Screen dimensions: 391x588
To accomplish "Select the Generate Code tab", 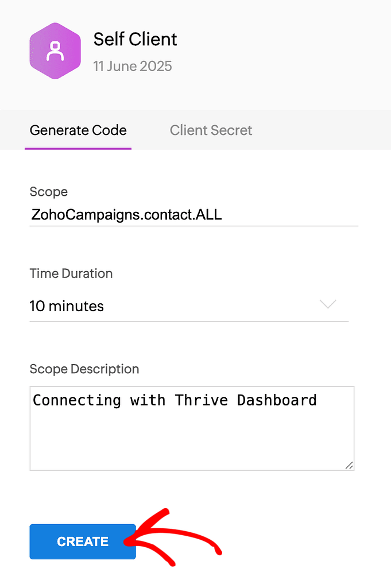I will coord(78,130).
